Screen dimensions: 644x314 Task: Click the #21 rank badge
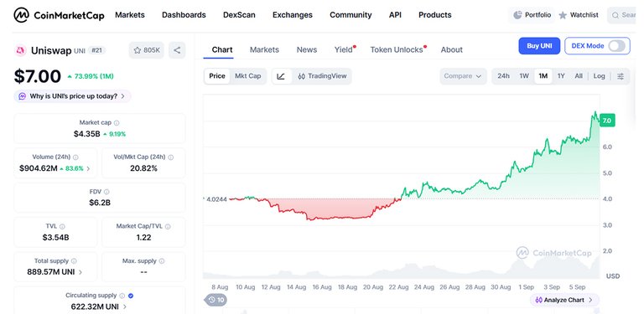click(x=97, y=50)
